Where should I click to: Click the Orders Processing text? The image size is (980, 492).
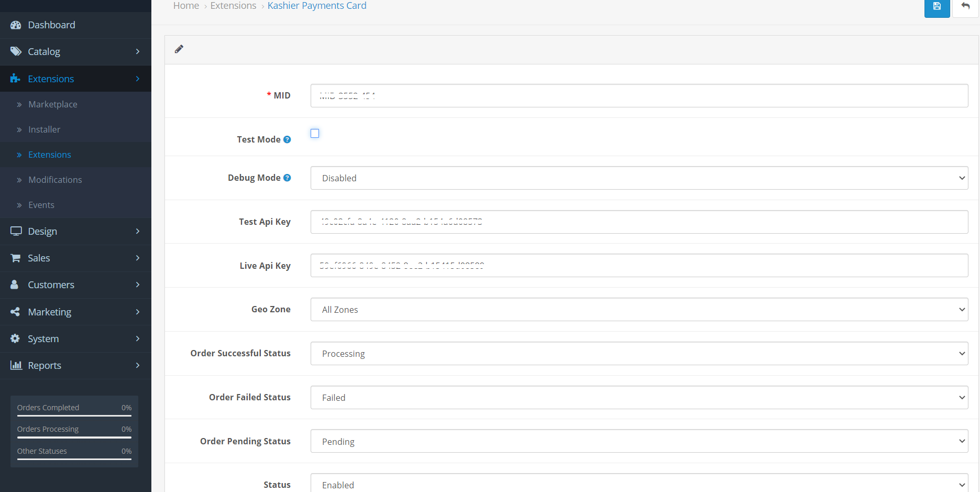pyautogui.click(x=48, y=429)
